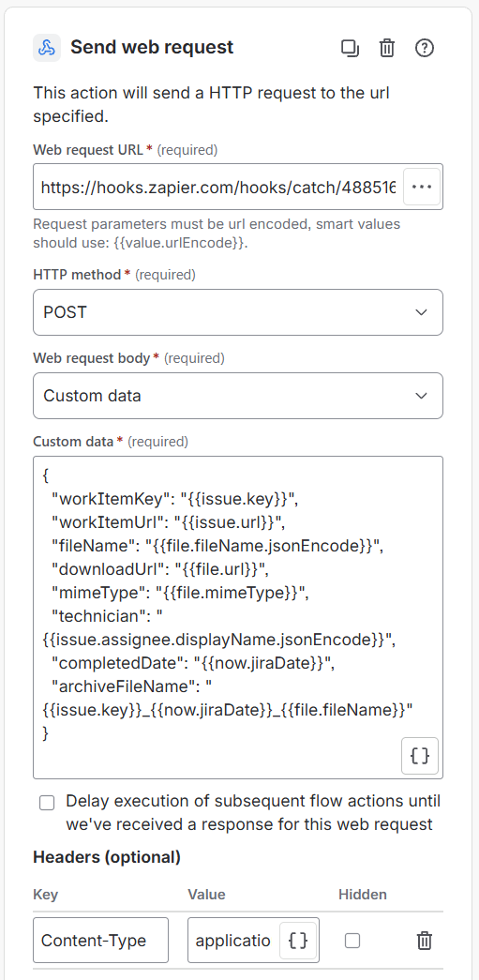The height and width of the screenshot is (980, 479).
Task: Insert smart value into header Value field
Action: [x=298, y=940]
